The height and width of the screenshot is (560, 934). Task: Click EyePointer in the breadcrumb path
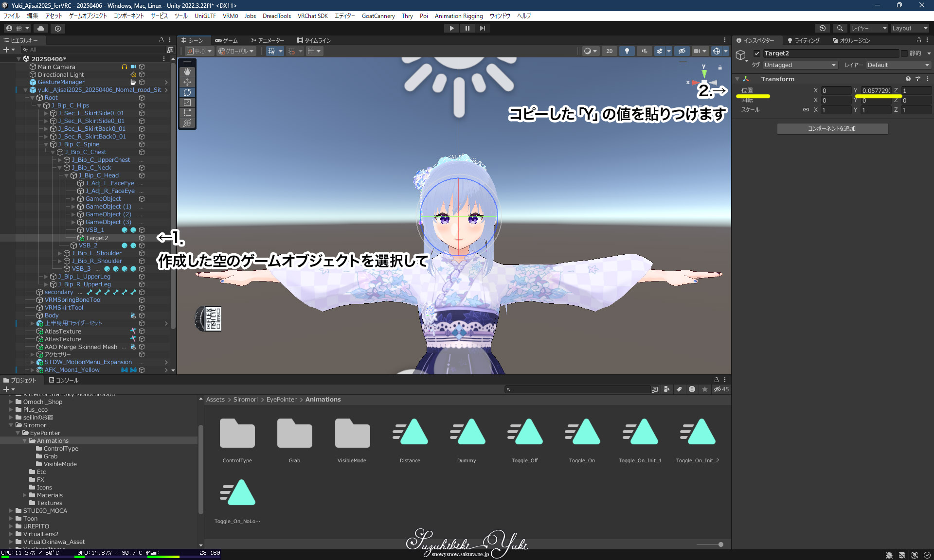[x=281, y=400]
